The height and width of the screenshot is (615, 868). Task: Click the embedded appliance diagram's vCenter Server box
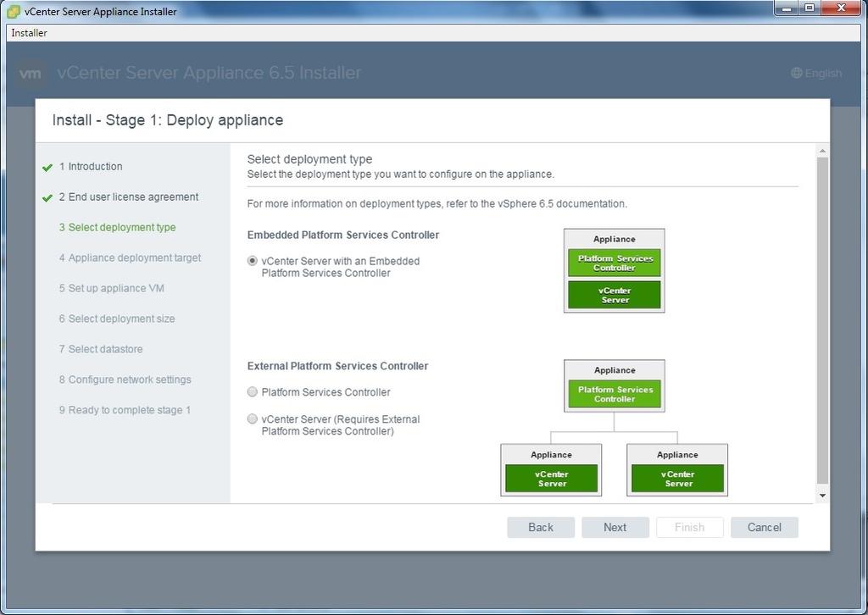615,295
